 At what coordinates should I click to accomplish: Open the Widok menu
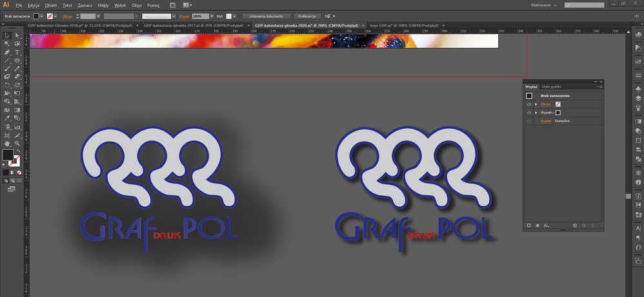(x=120, y=5)
